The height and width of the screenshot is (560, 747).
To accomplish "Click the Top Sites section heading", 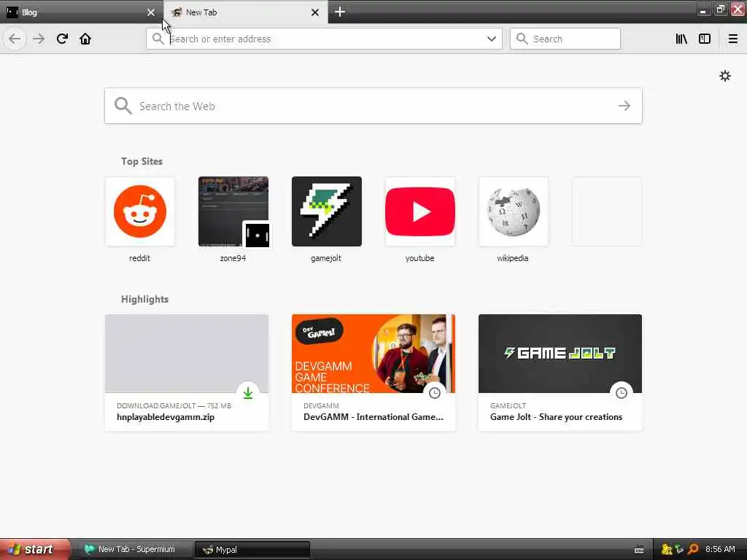I will click(142, 161).
